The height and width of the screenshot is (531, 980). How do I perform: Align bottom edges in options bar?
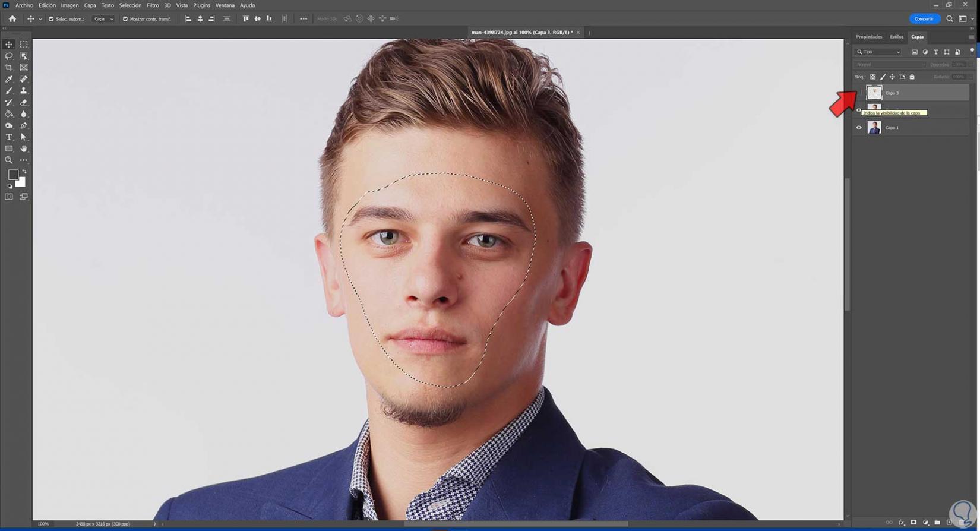(269, 19)
